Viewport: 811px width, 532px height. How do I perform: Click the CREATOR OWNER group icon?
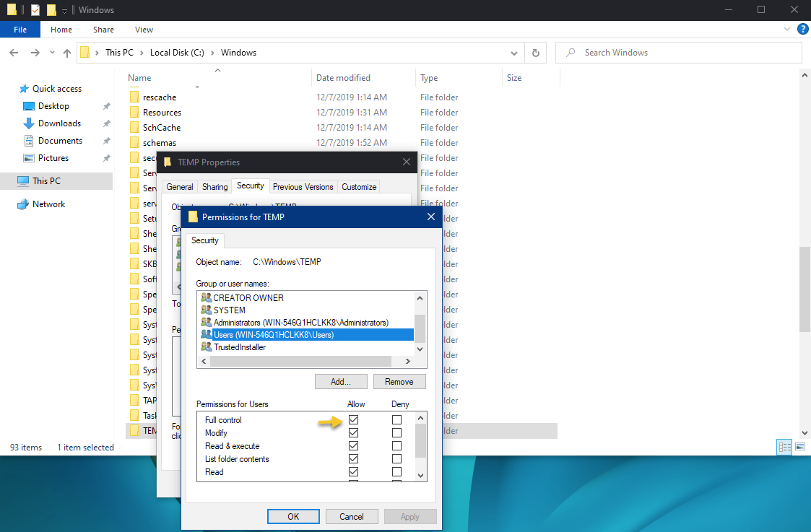click(x=206, y=298)
